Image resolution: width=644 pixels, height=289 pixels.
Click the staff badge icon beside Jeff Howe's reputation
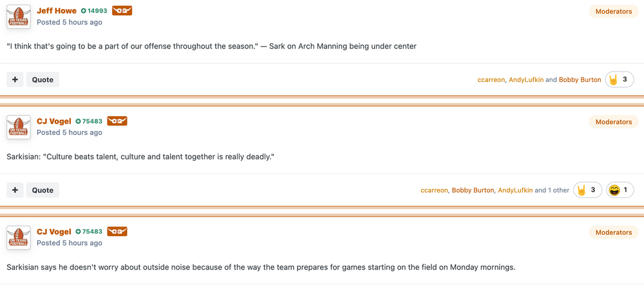(x=122, y=11)
